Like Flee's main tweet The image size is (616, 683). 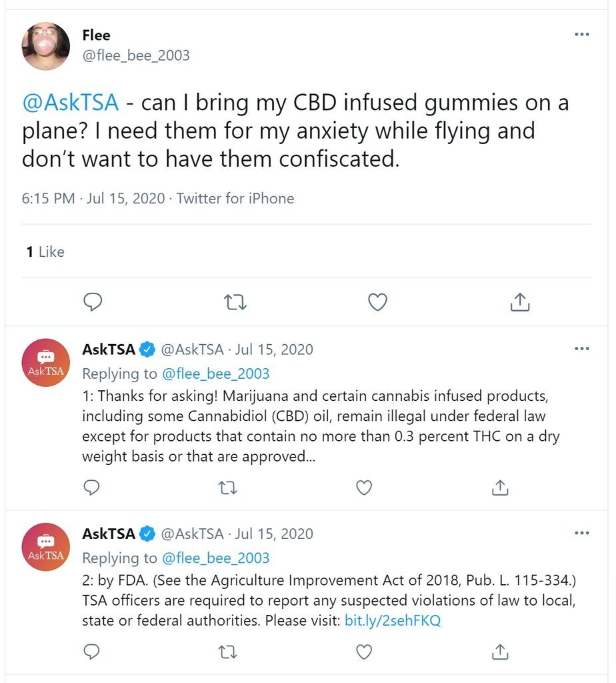(377, 302)
